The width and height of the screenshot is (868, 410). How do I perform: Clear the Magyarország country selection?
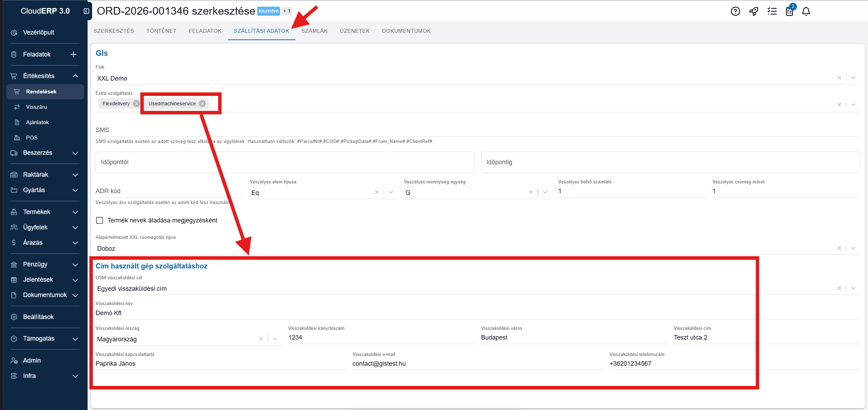click(261, 339)
